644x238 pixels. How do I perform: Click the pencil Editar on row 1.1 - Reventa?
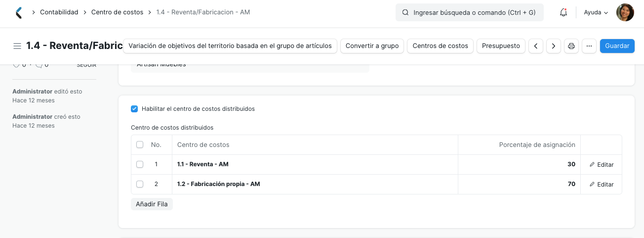tap(602, 165)
